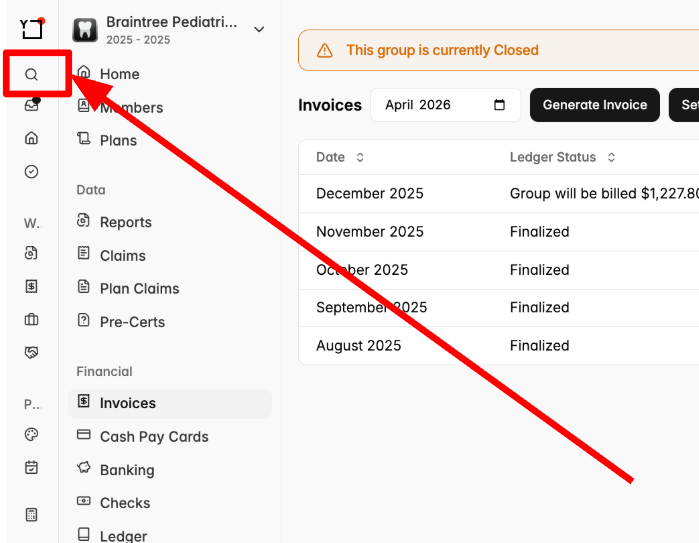Screen dimensions: 699x543
Task: Click the house icon in the narrow rail
Action: click(31, 138)
